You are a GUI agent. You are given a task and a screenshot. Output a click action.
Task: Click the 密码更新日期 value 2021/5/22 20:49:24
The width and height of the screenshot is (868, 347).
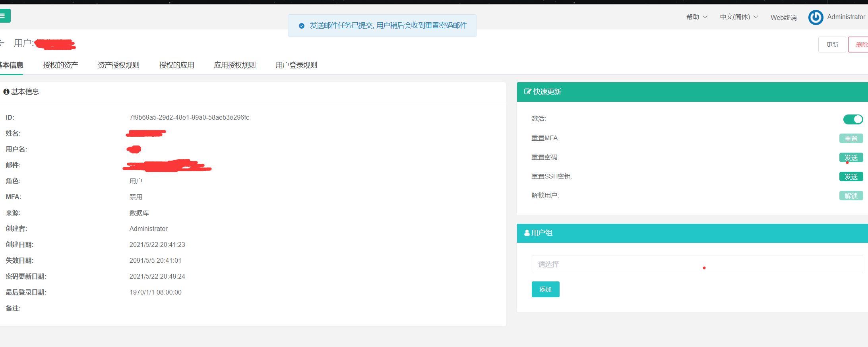(157, 277)
